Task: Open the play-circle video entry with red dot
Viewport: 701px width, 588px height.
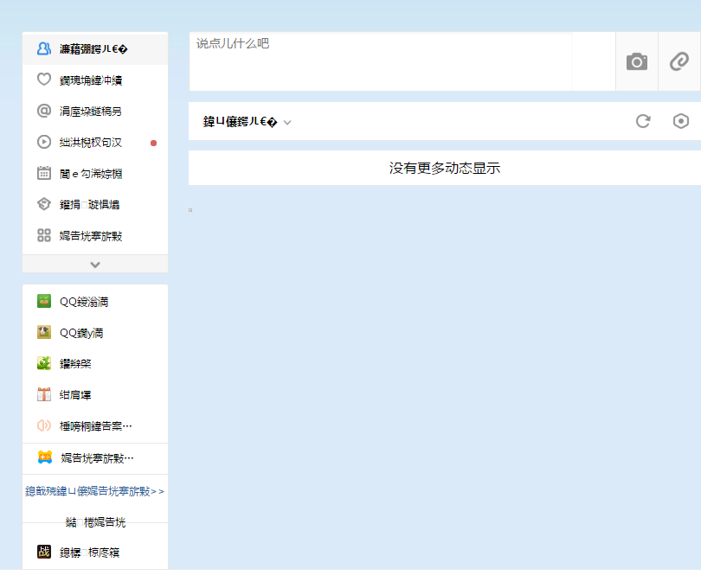Action: click(x=95, y=143)
